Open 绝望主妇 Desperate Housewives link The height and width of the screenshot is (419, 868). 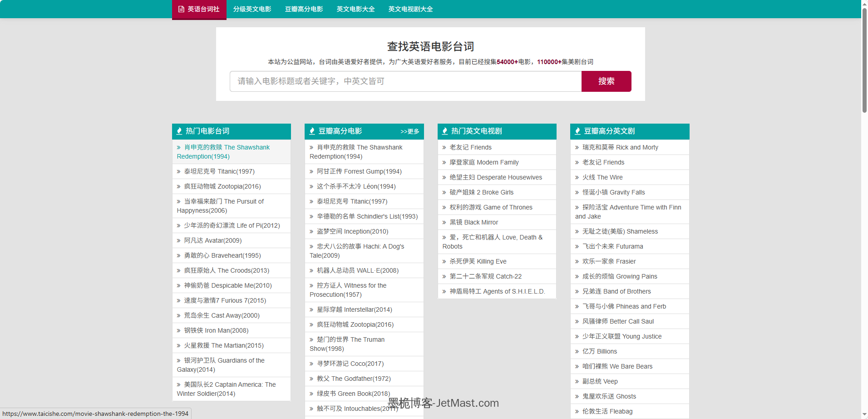point(496,177)
